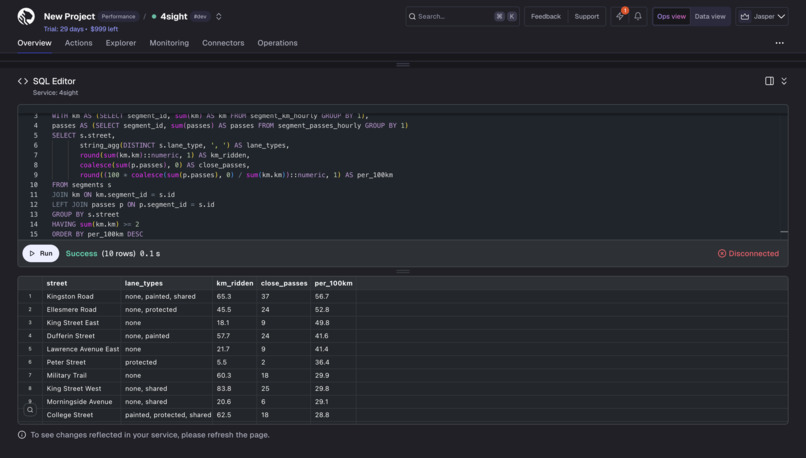Switch to Ops view
This screenshot has width=806, height=458.
671,16
